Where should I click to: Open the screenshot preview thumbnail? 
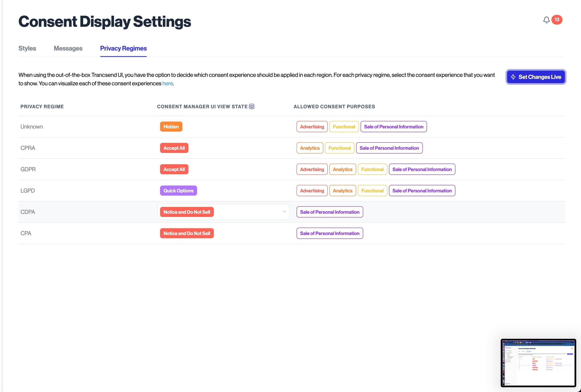pyautogui.click(x=538, y=363)
